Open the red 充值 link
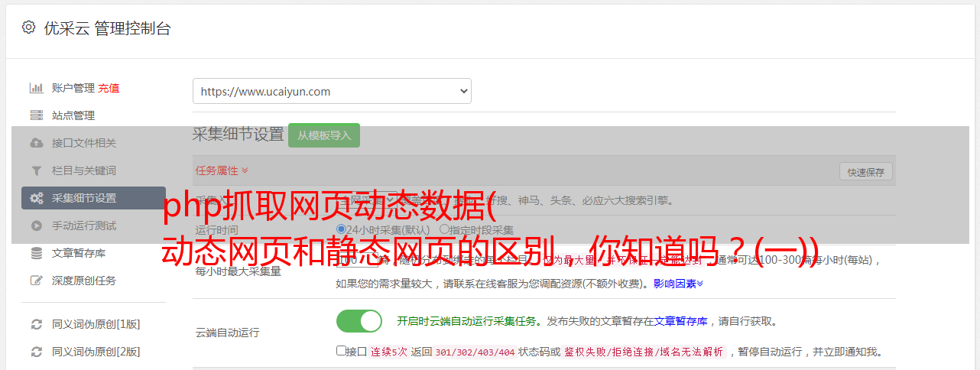Viewport: 980px width, 370px height. point(109,88)
